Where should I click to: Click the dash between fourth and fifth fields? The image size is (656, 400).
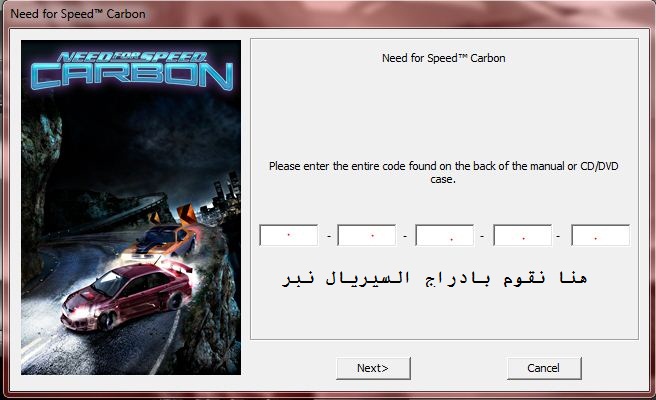tap(558, 236)
